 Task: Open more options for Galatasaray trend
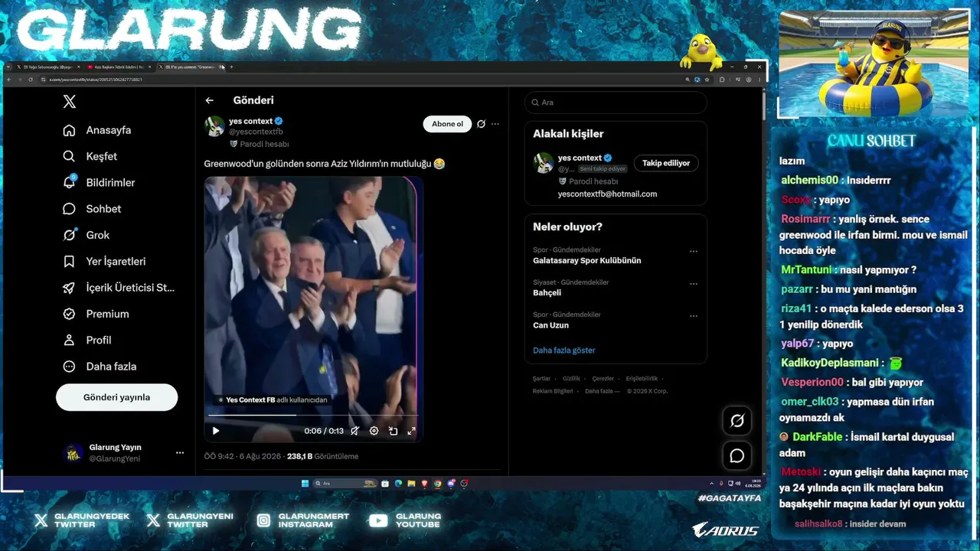[x=694, y=251]
